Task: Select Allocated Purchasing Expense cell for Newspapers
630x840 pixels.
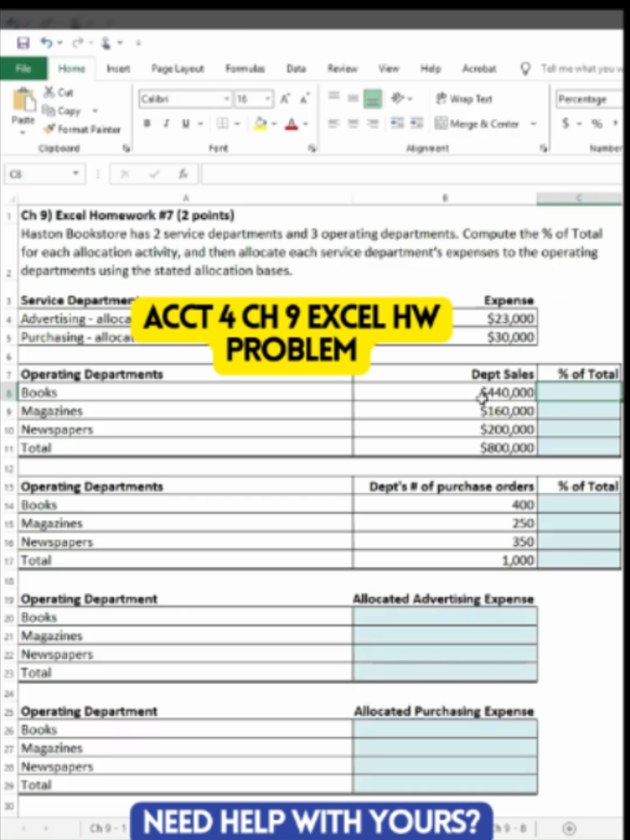Action: tap(445, 767)
